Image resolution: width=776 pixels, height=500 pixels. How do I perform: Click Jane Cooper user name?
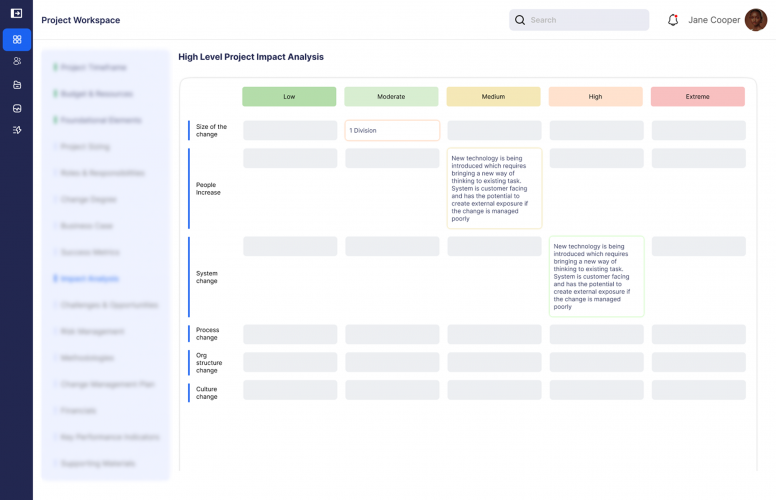(714, 20)
